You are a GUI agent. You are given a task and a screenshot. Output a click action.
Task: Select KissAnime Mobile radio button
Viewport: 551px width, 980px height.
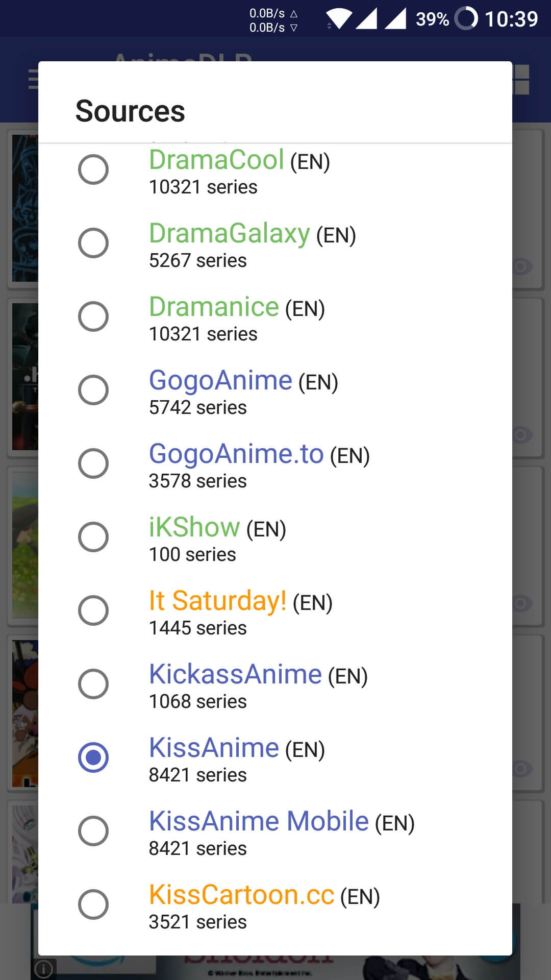93,831
